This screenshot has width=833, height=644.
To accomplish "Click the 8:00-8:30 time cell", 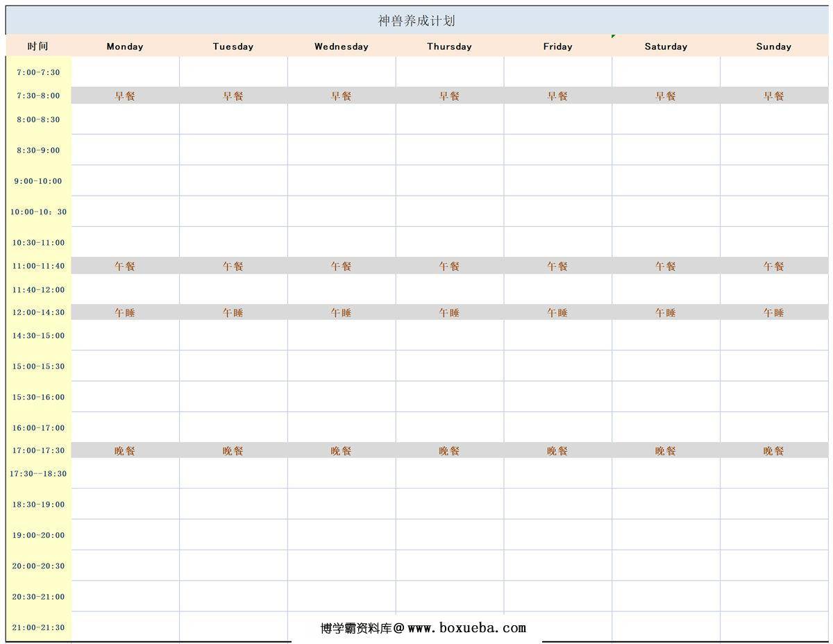I will [x=39, y=119].
